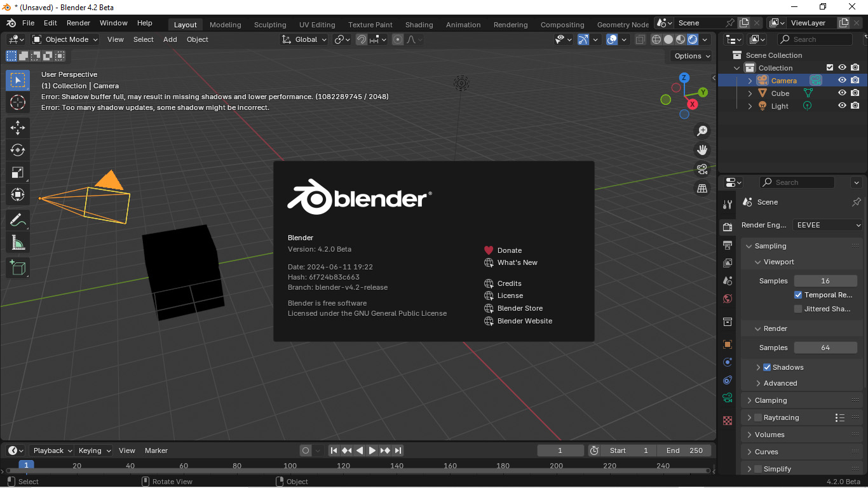Enable the Simplify checkbox
The image size is (868, 488).
(x=758, y=469)
